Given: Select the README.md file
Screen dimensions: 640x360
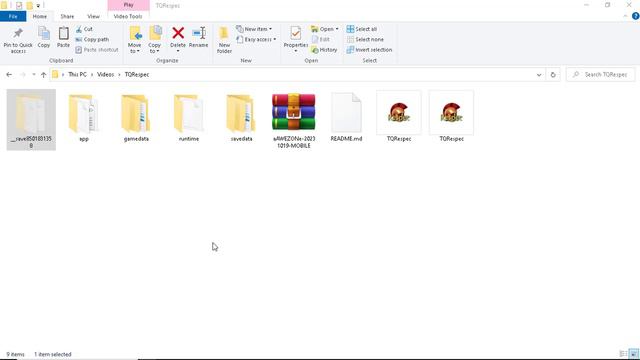Looking at the screenshot, I should [x=346, y=118].
